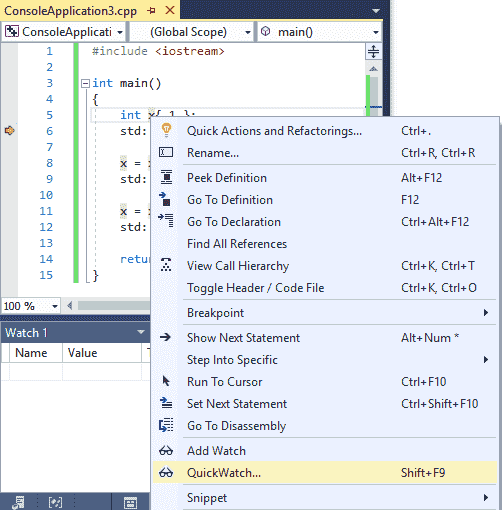Close the ConsoleApplication3.cpp tab

click(170, 10)
